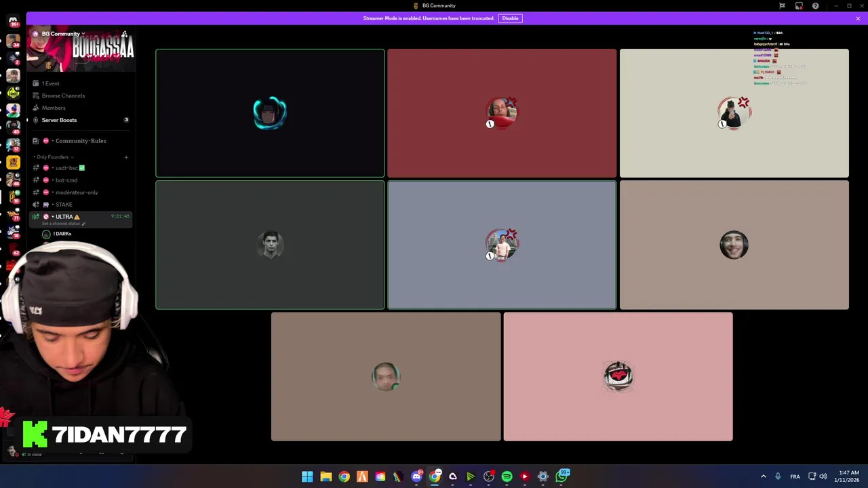Open the volume control in system tray
The image size is (868, 488).
tap(824, 476)
